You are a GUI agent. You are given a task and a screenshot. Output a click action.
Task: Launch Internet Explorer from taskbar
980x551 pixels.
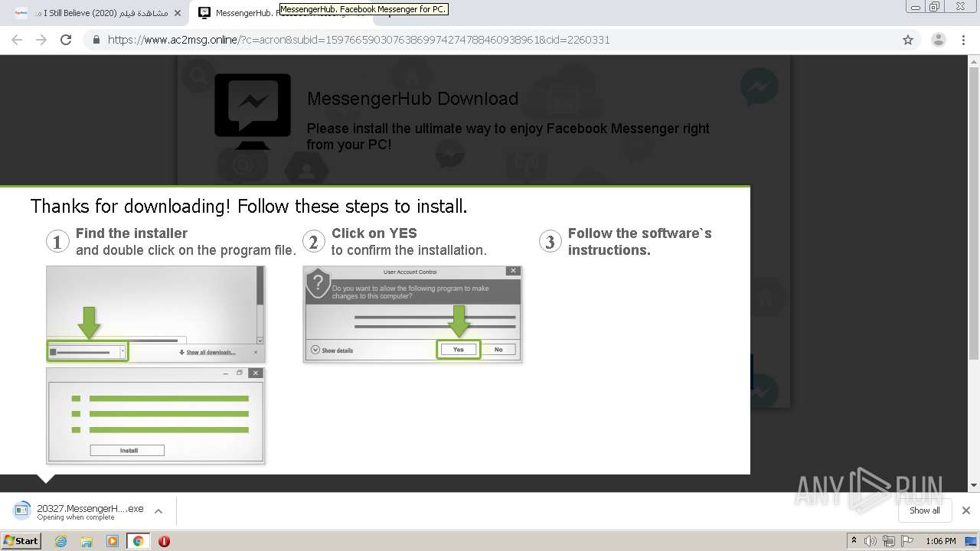tap(61, 541)
